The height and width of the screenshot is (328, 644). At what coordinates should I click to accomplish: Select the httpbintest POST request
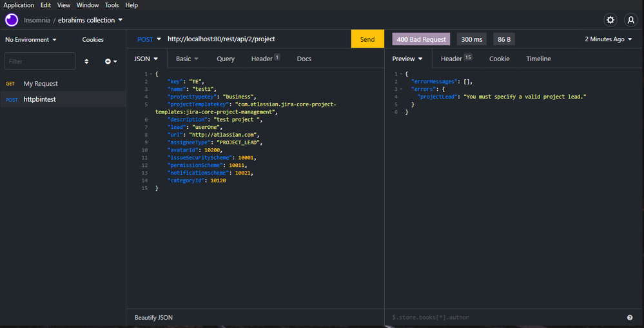tap(63, 99)
